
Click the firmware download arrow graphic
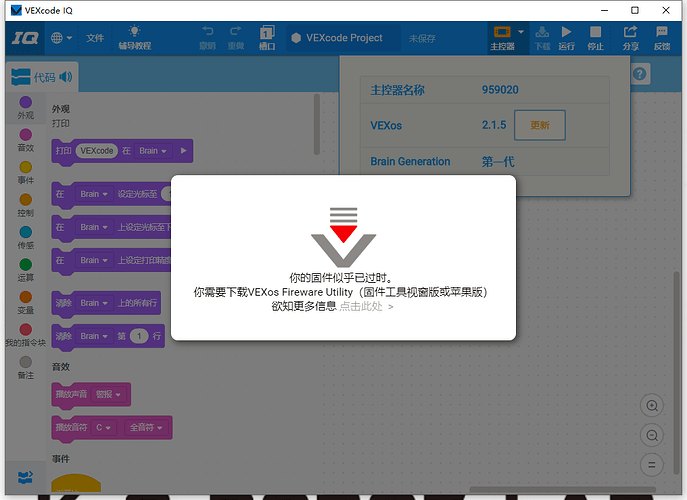(x=344, y=237)
